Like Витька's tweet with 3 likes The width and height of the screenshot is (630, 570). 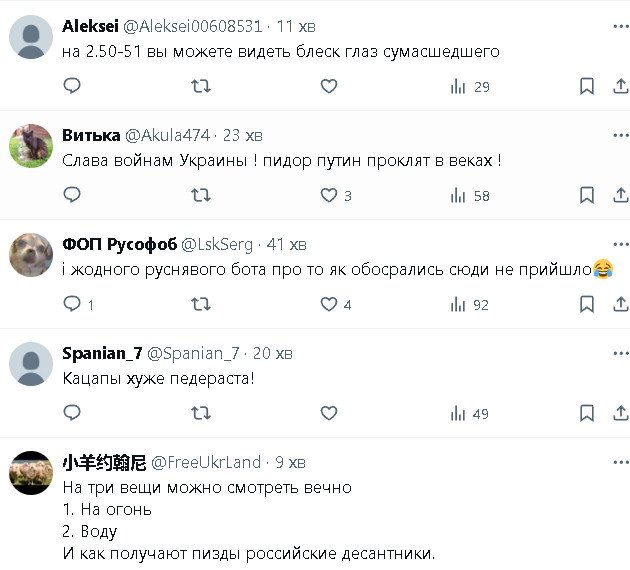pyautogui.click(x=328, y=196)
